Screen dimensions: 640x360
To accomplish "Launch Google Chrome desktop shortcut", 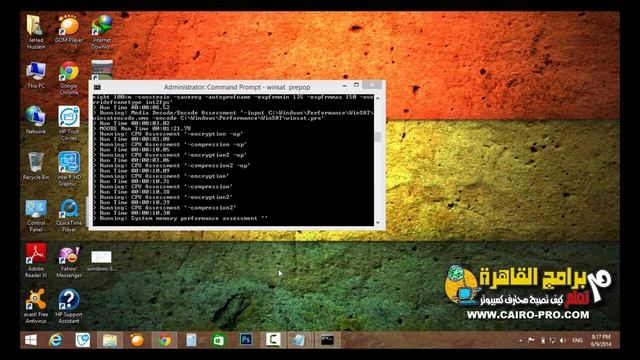I will pyautogui.click(x=69, y=78).
